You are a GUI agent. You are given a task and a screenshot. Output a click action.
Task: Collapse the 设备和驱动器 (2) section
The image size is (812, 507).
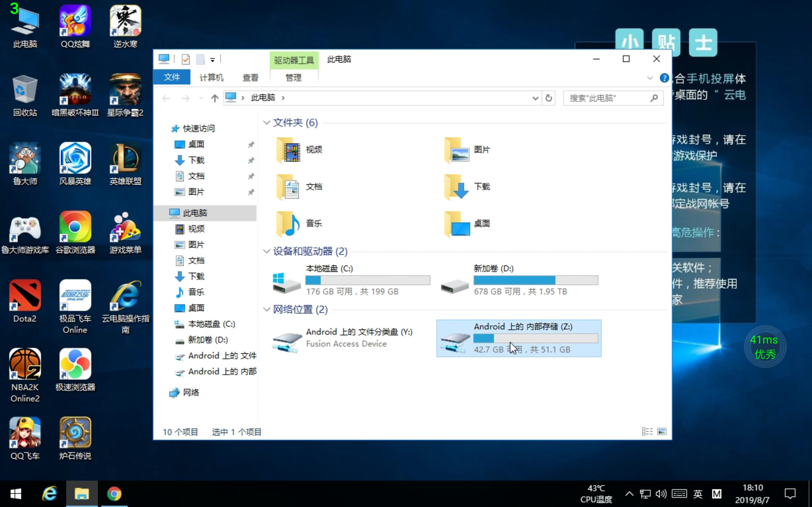[x=266, y=252]
